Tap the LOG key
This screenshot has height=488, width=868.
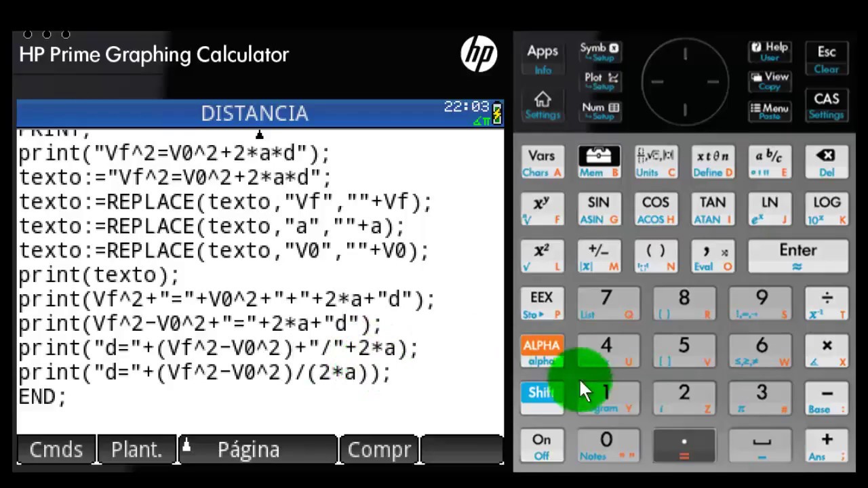click(x=827, y=210)
